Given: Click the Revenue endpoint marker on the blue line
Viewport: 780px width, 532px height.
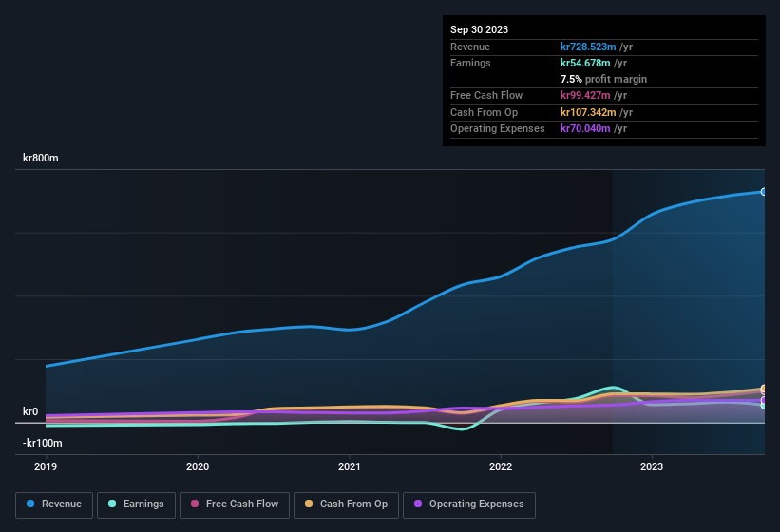Looking at the screenshot, I should (x=763, y=192).
